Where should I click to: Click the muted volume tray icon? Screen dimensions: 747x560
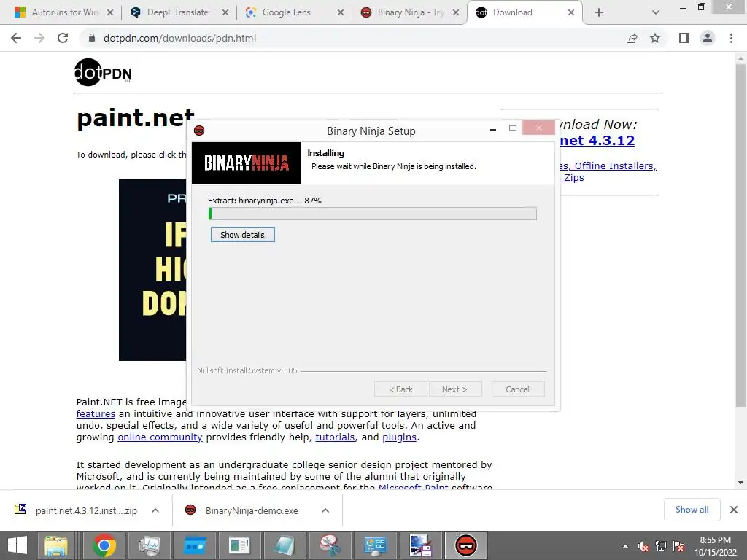tap(643, 546)
